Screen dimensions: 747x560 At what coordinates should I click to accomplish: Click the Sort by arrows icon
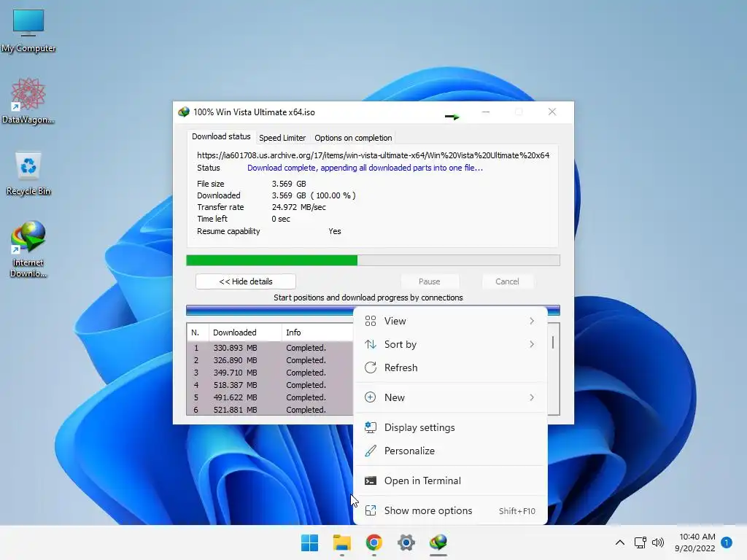pos(370,344)
